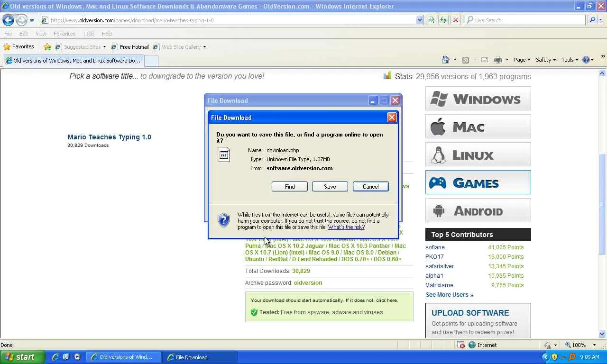Click the browser Back arrow button

[x=8, y=20]
